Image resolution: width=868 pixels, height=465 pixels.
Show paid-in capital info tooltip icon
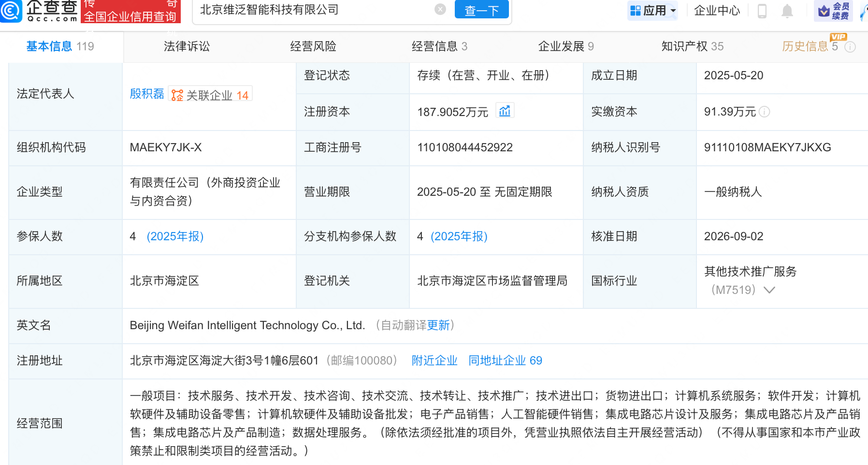point(764,112)
